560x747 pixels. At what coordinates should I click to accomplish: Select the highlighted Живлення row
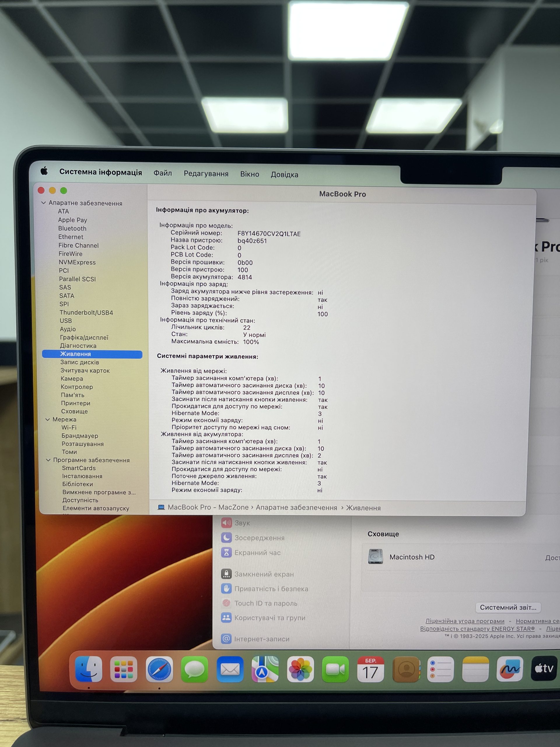coord(92,354)
